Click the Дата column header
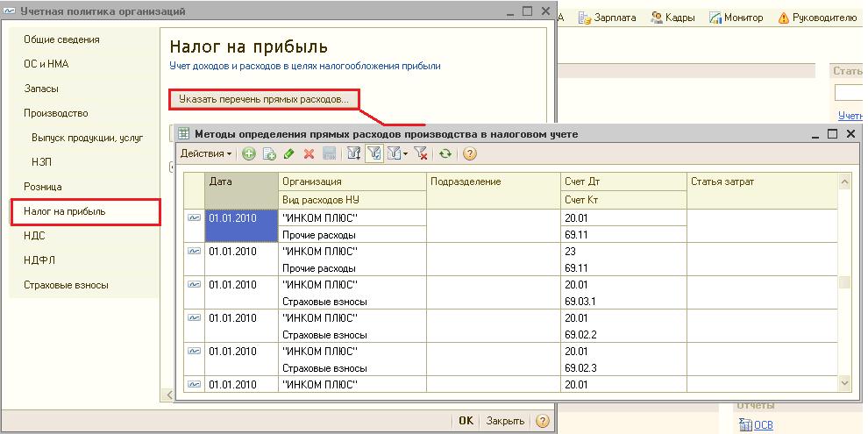 click(241, 190)
